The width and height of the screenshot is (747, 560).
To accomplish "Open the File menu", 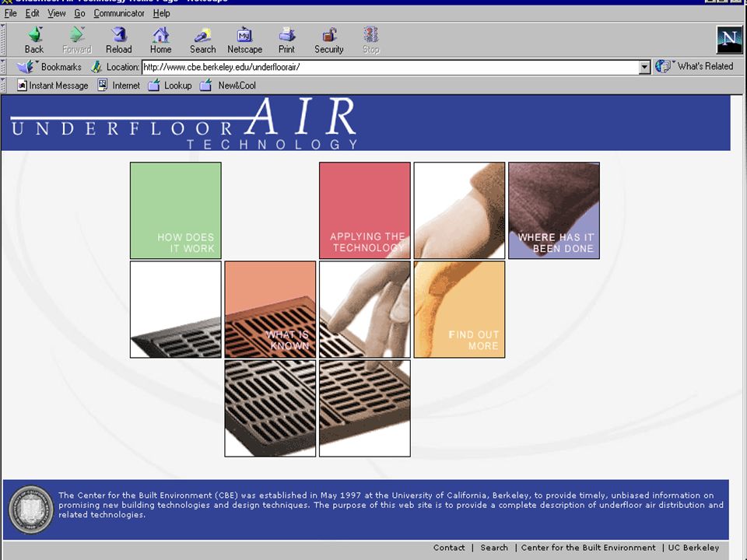I will (x=10, y=13).
